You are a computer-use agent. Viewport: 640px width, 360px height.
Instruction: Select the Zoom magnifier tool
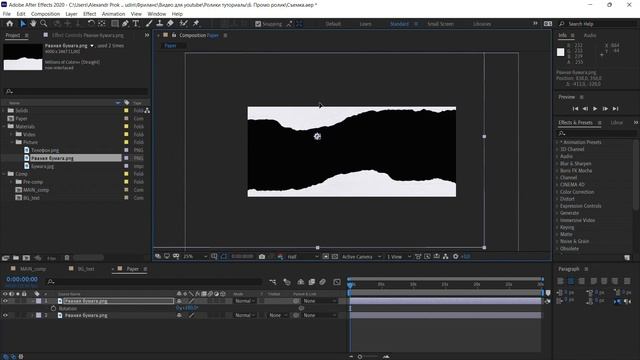(x=44, y=24)
